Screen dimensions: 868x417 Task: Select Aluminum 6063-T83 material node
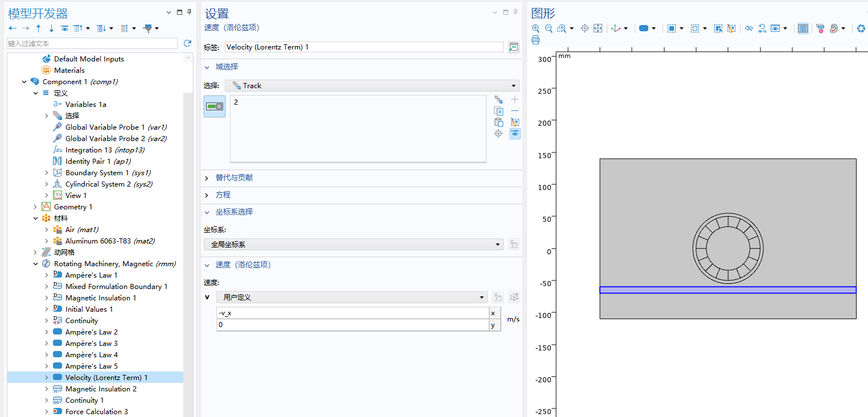pyautogui.click(x=110, y=241)
